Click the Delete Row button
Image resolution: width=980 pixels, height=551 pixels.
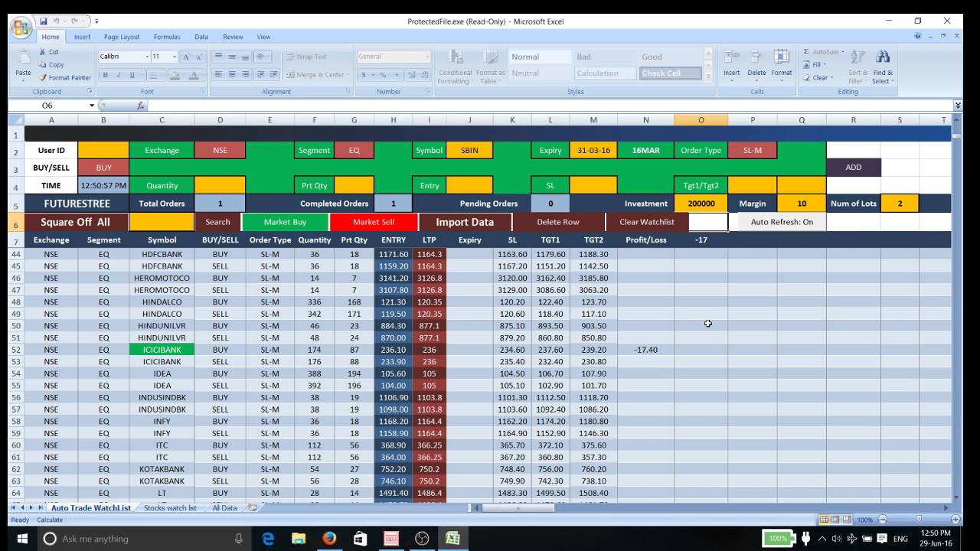click(558, 222)
